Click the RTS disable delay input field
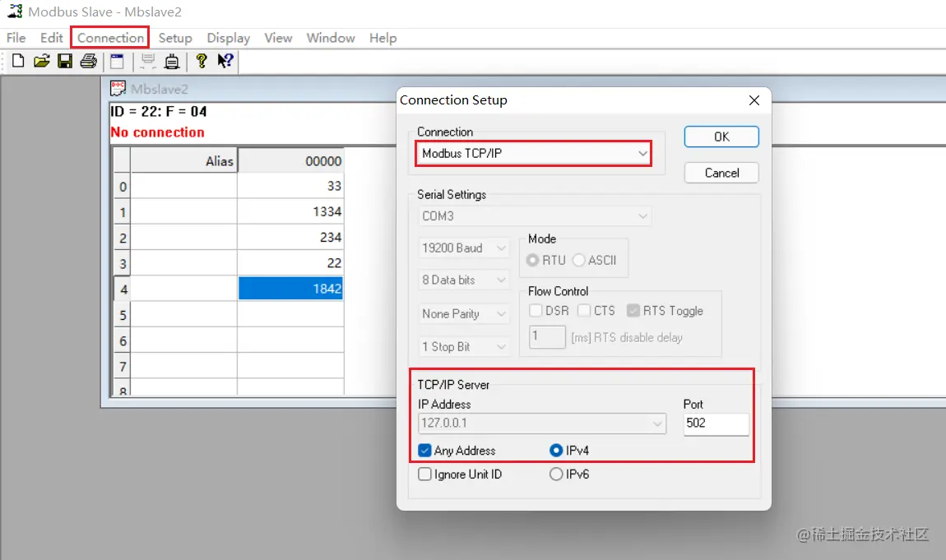Image resolution: width=946 pixels, height=560 pixels. click(x=547, y=337)
